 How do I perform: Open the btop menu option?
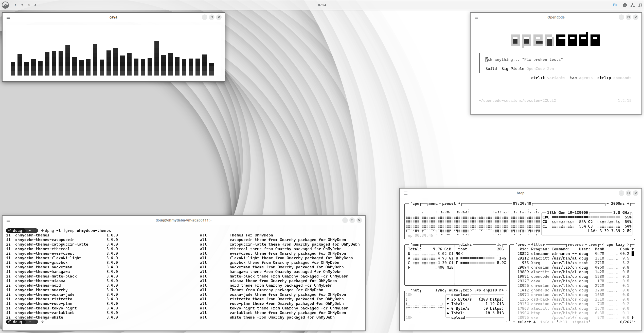[433, 203]
